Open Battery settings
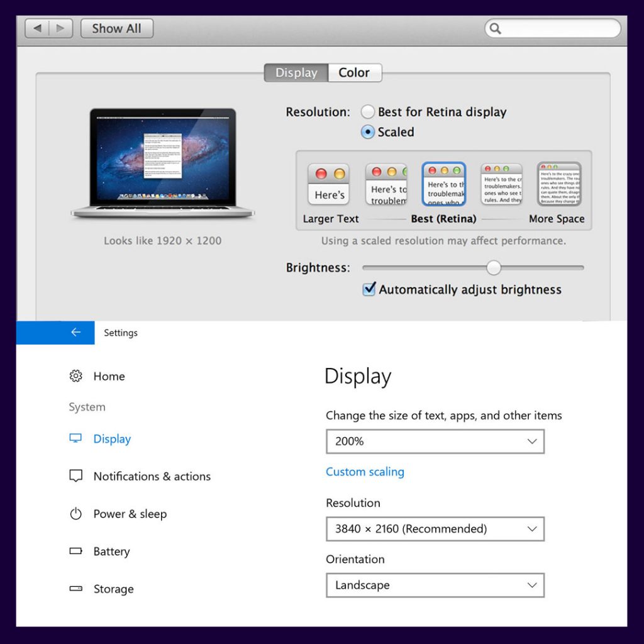The image size is (644, 644). click(111, 551)
